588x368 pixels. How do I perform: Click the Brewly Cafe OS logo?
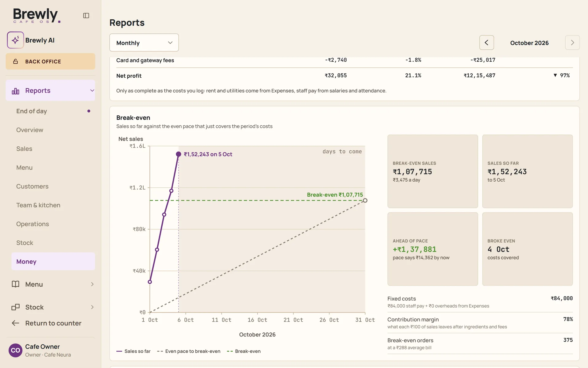36,15
